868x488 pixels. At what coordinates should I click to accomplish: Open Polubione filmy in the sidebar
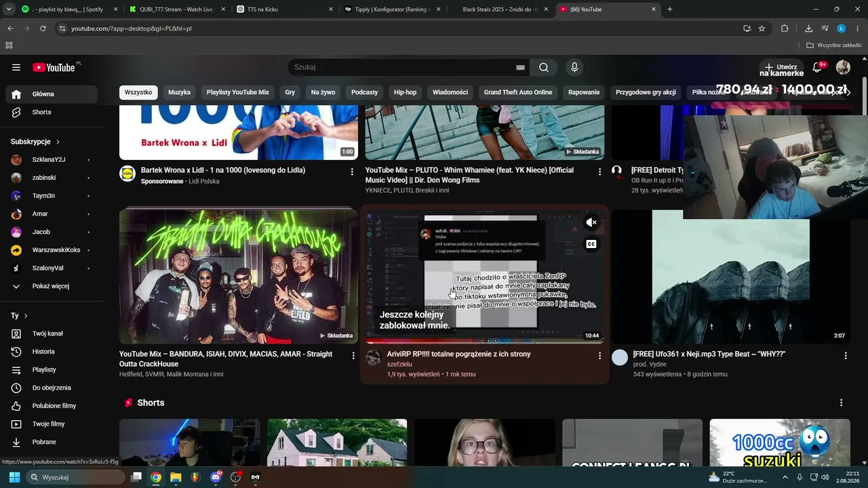pos(52,406)
